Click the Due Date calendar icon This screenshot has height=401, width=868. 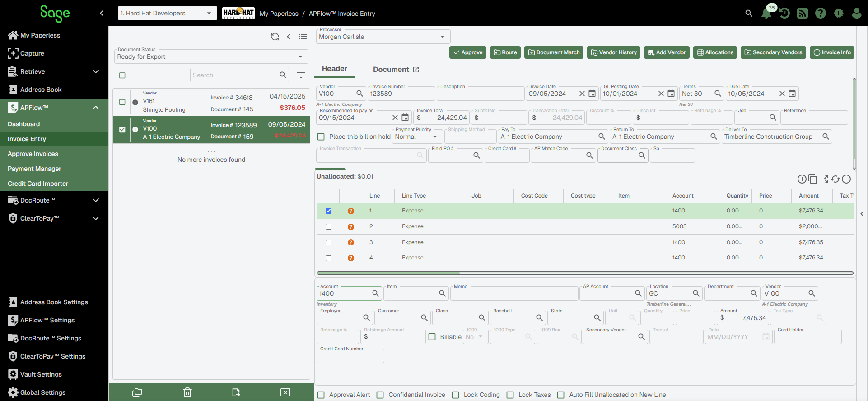click(x=792, y=94)
